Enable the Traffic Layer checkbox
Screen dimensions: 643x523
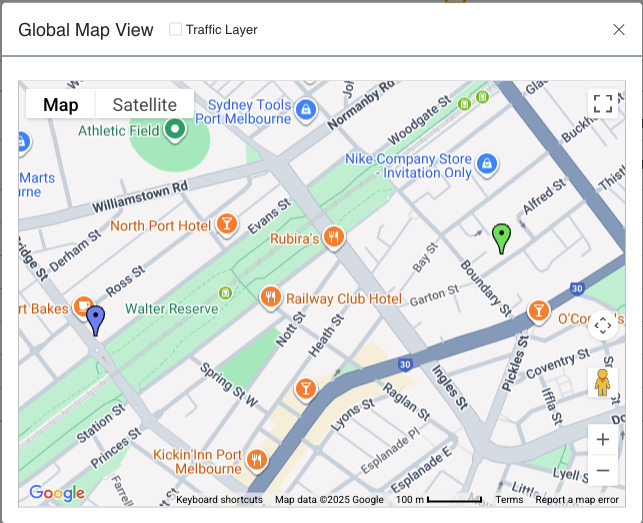176,29
